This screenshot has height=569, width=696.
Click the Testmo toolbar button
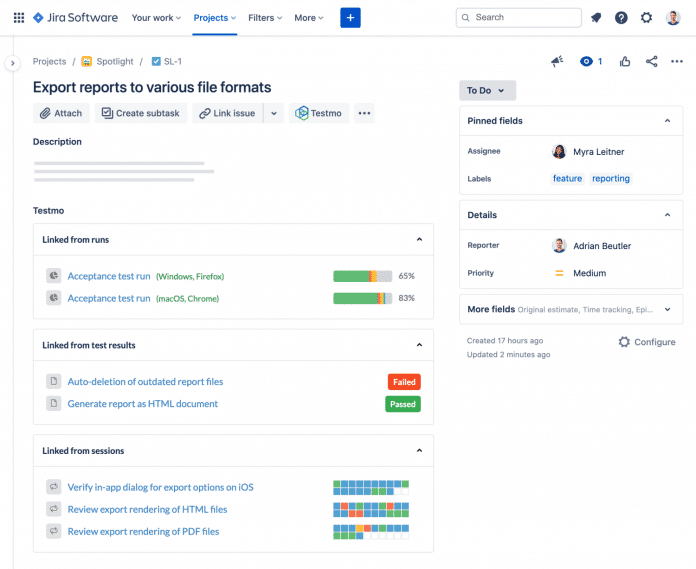click(319, 113)
